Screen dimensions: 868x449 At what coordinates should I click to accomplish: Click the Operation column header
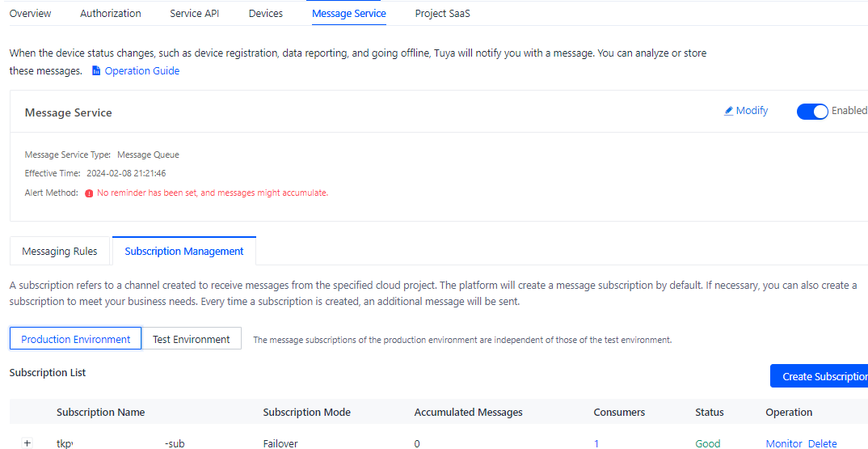[x=789, y=413]
